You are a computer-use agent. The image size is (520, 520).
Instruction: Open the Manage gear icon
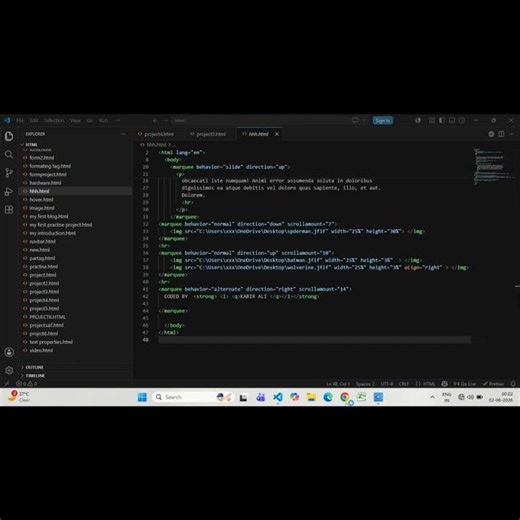click(x=9, y=370)
